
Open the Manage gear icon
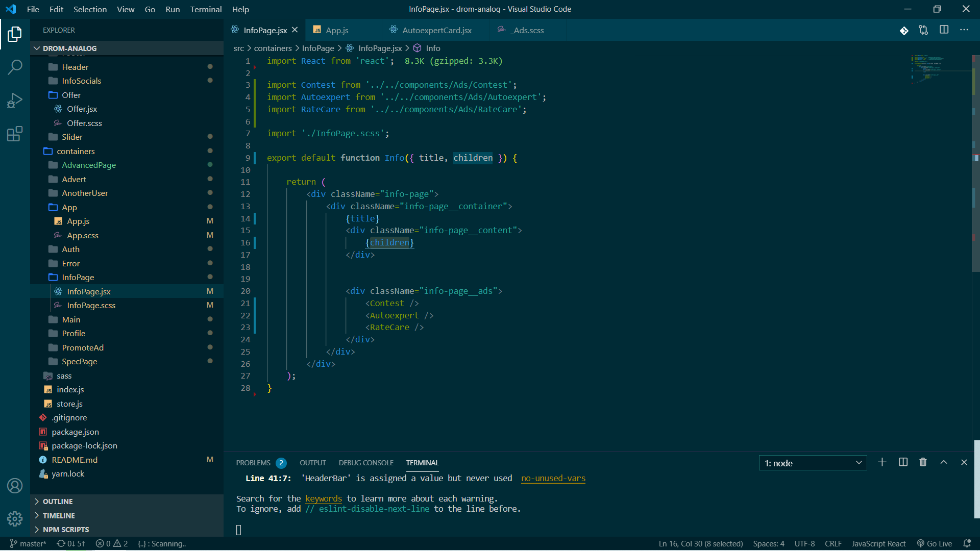[x=15, y=519]
